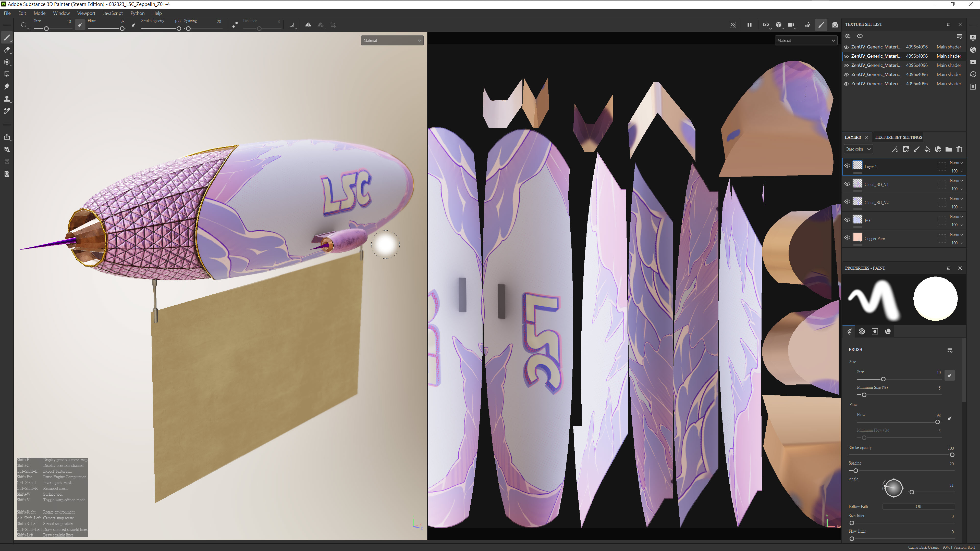Open the 3D viewport Material dropdown
The image size is (980, 551).
392,40
